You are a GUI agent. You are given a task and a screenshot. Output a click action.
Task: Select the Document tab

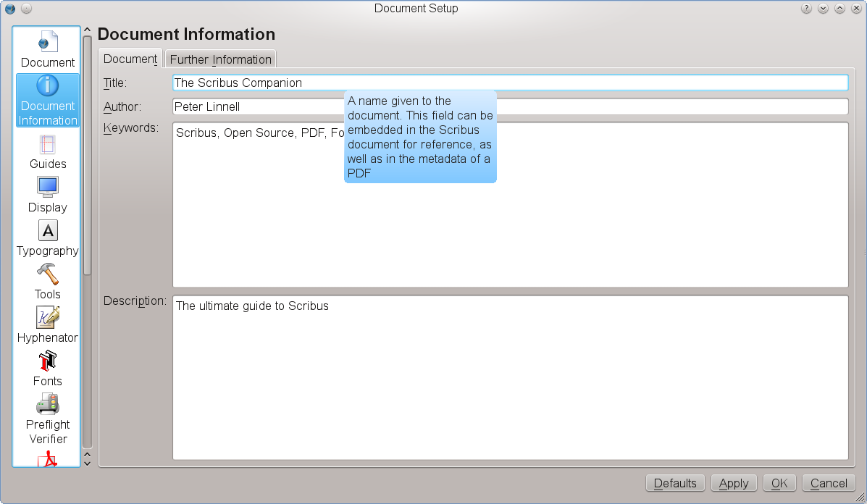click(x=130, y=59)
